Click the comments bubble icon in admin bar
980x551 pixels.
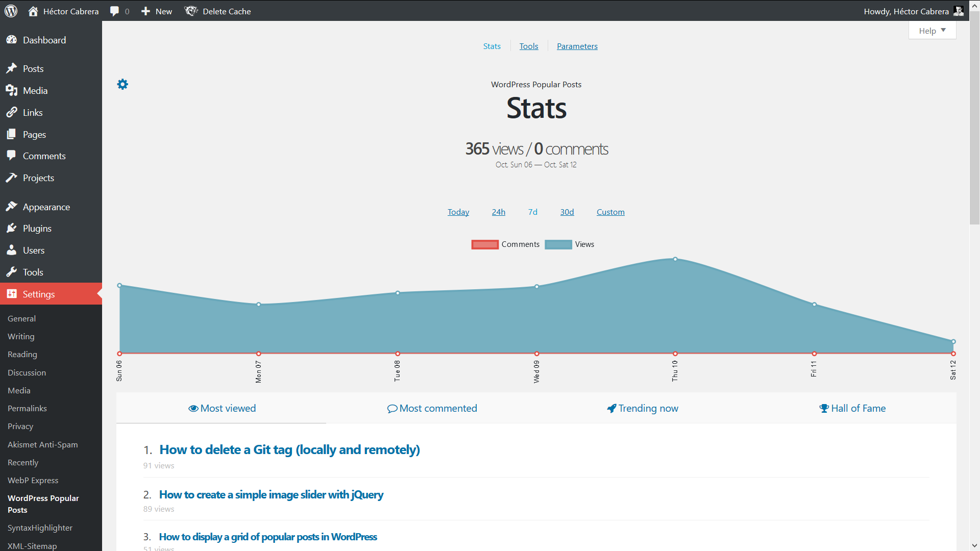click(x=115, y=11)
